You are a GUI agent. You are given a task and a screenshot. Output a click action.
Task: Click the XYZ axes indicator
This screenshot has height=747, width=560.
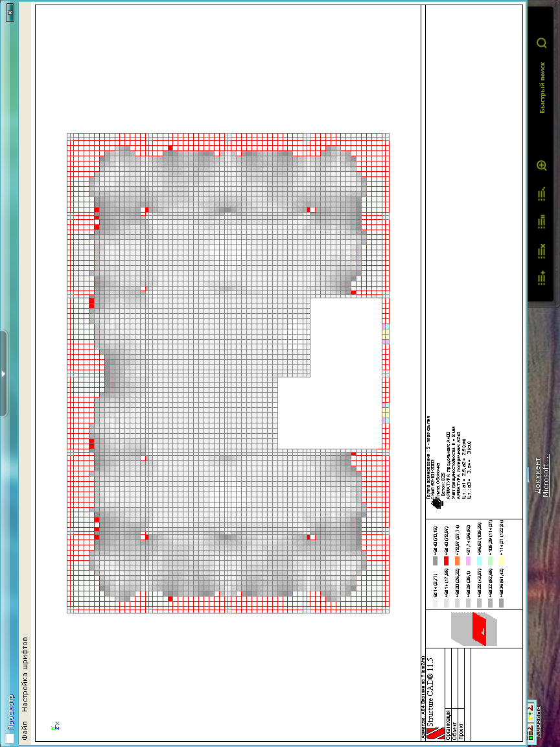54,725
